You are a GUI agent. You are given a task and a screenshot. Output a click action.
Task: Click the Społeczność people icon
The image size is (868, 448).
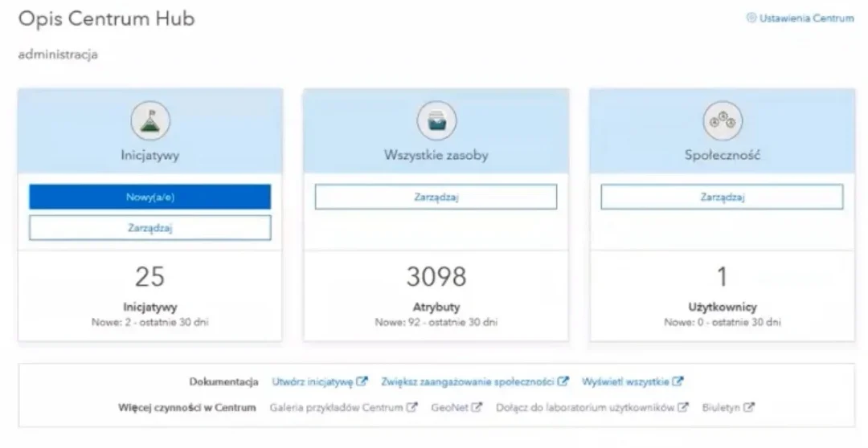click(723, 120)
